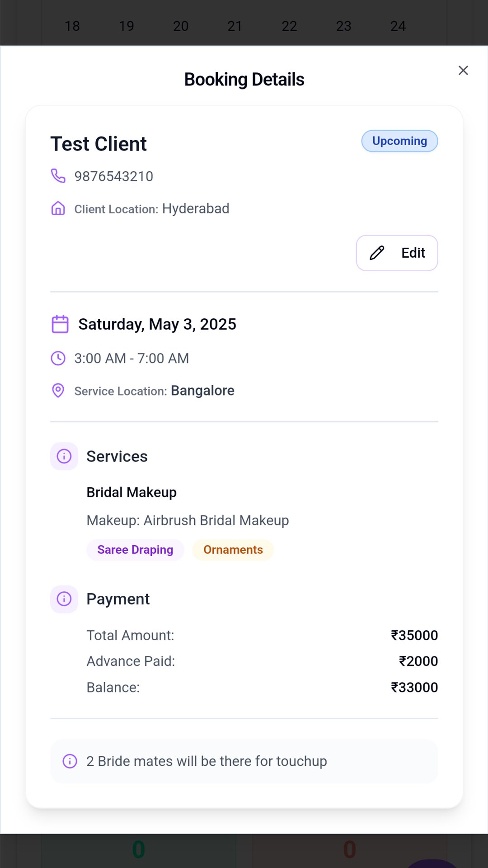Image resolution: width=488 pixels, height=868 pixels.
Task: Click the Edit booking button
Action: coord(397,253)
